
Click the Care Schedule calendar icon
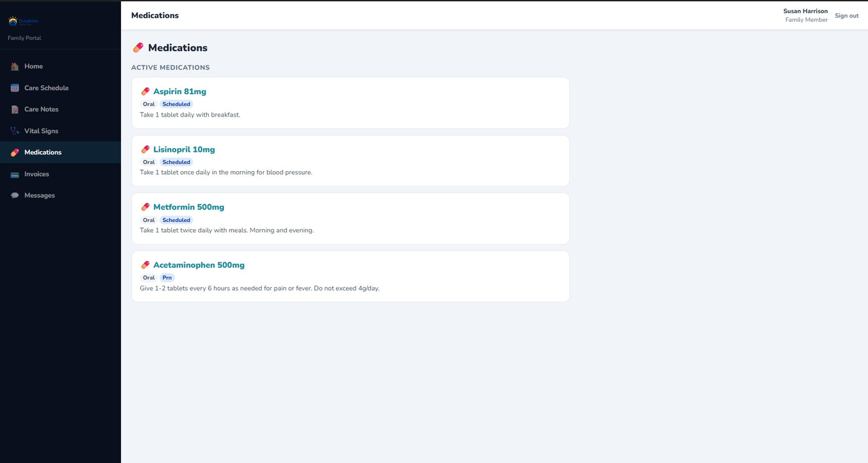click(15, 88)
